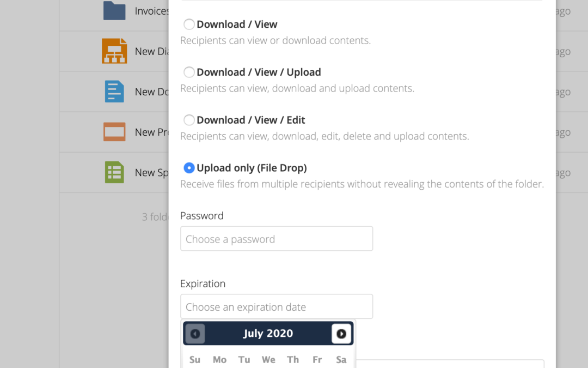Enable Download / View / Edit access
The width and height of the screenshot is (588, 368).
[x=189, y=120]
